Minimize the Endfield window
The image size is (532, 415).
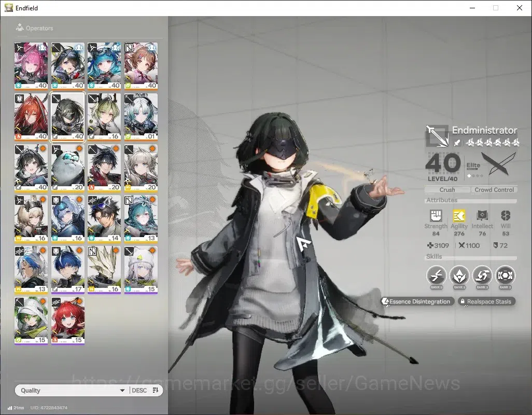pyautogui.click(x=472, y=8)
